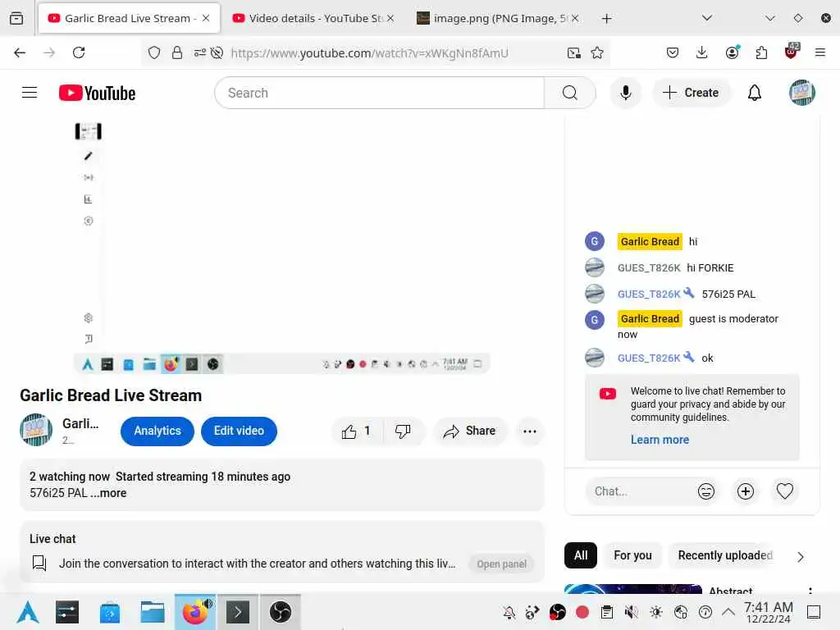This screenshot has height=630, width=840.
Task: Click the plus icon in chat box
Action: point(745,491)
